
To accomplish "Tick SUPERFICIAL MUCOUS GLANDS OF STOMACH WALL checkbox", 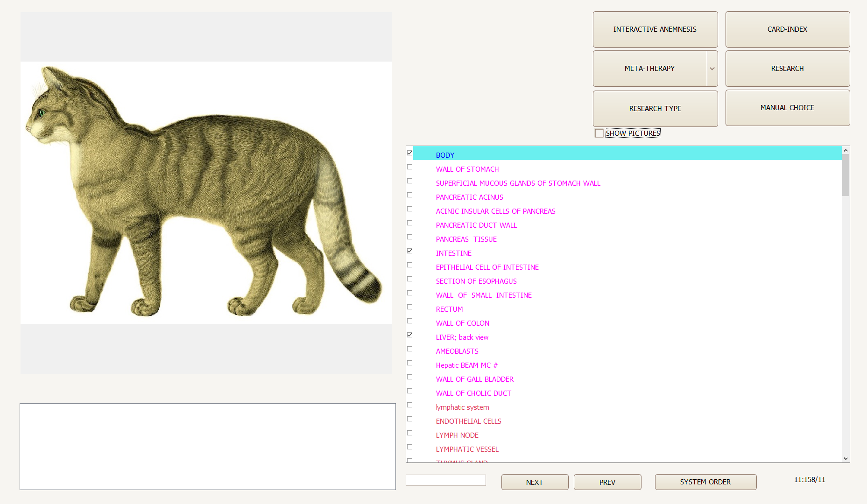I will (x=409, y=181).
